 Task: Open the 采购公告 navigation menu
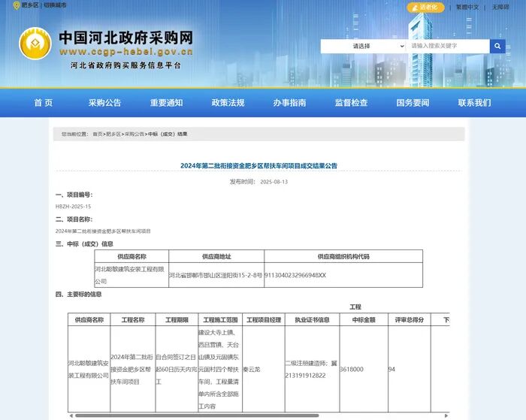tap(104, 103)
